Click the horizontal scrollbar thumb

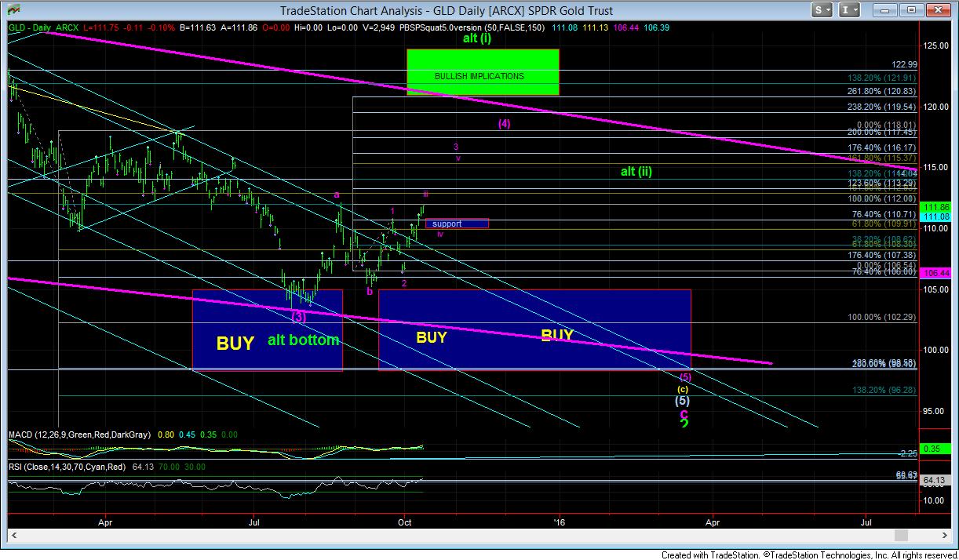pos(902,535)
